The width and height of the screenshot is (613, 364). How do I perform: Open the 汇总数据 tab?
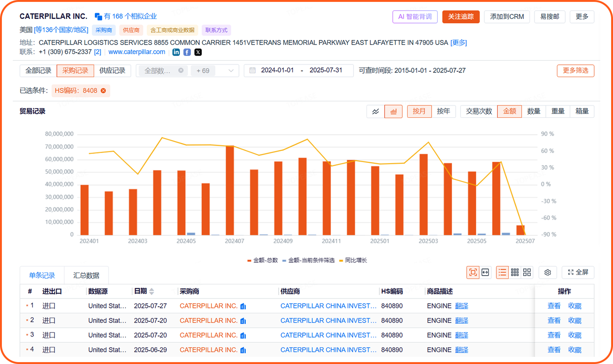[x=86, y=275]
